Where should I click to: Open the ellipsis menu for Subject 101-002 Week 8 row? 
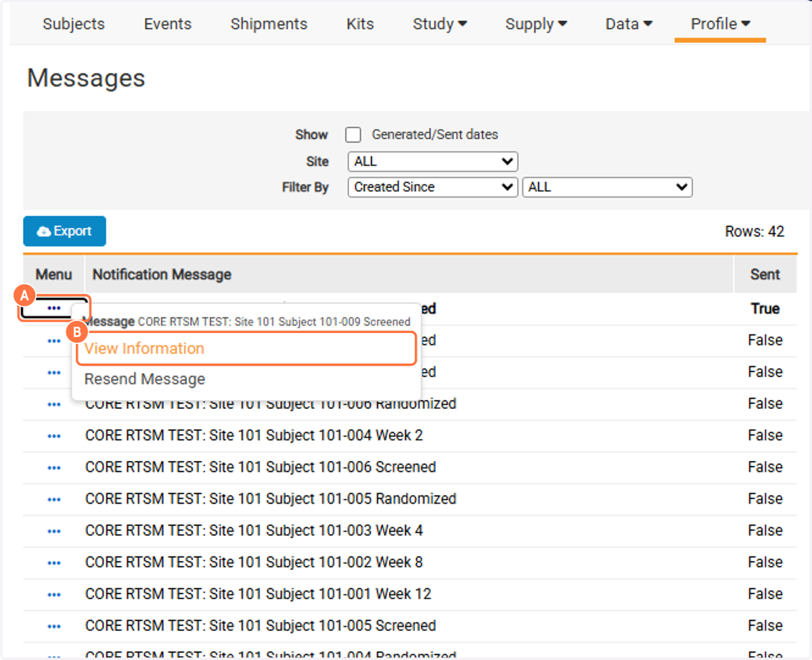(x=54, y=563)
